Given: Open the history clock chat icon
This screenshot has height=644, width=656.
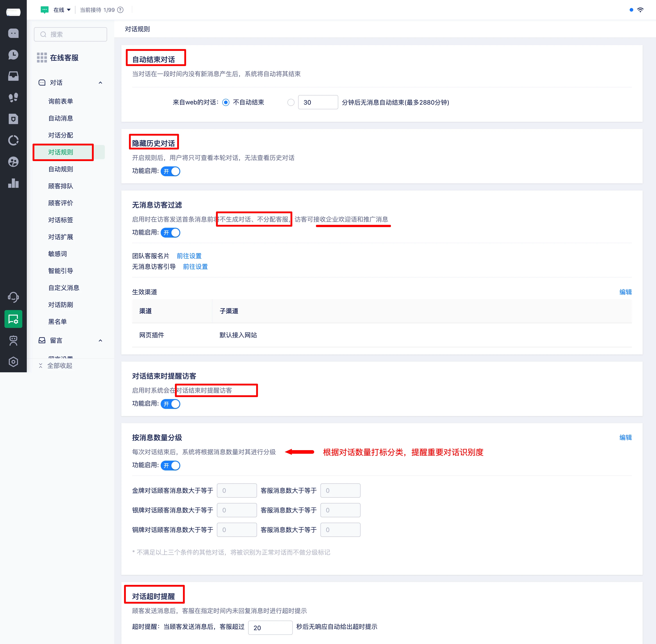Looking at the screenshot, I should (x=13, y=55).
